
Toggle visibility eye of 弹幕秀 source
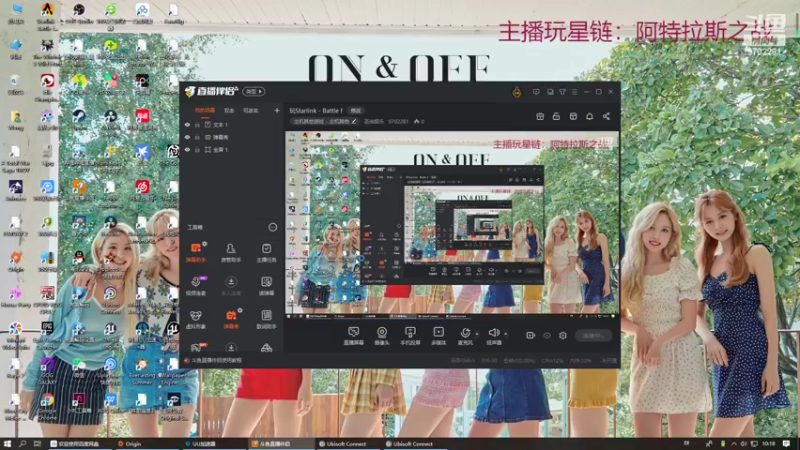(187, 137)
